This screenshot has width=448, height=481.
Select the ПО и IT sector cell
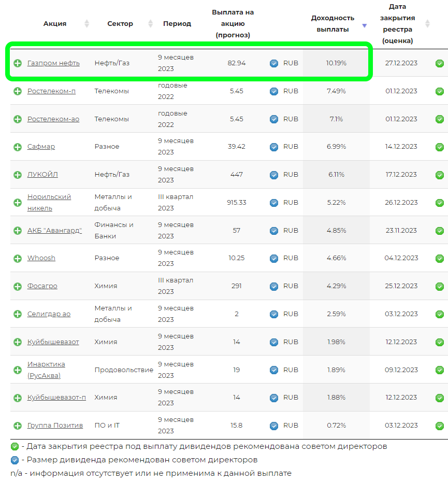click(107, 425)
